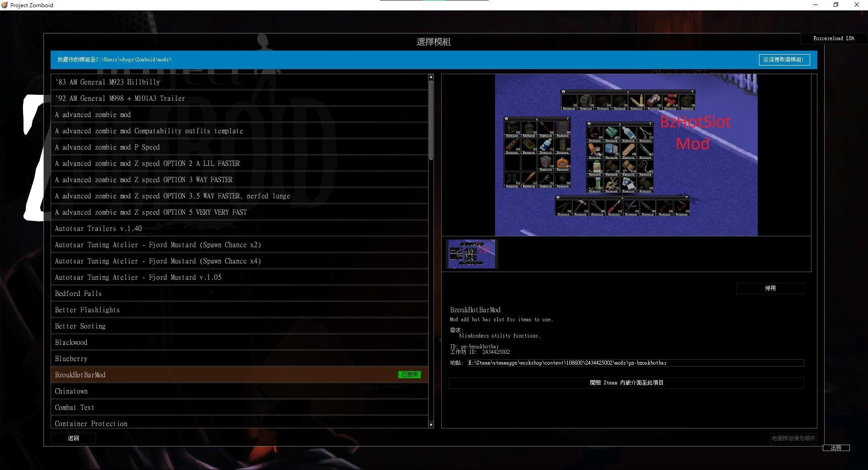Select Z speed OPTION 5 VERY VERY FAST
The width and height of the screenshot is (868, 470).
pyautogui.click(x=240, y=212)
